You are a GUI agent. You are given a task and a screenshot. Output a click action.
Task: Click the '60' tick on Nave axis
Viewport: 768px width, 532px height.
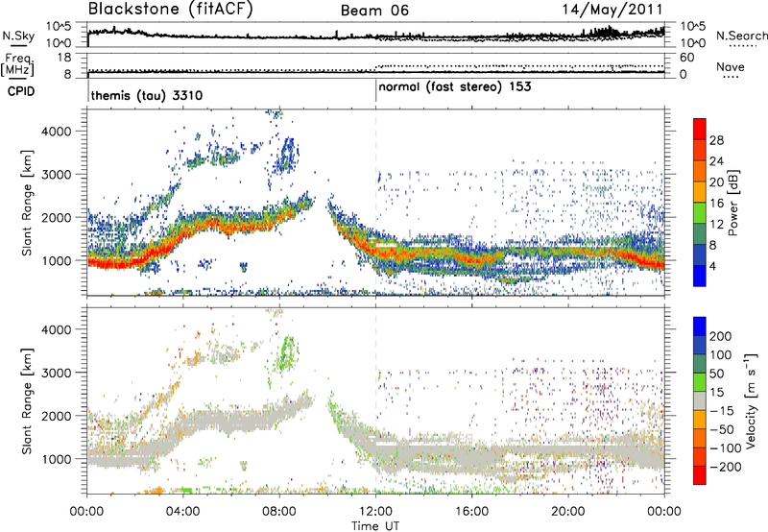click(687, 58)
